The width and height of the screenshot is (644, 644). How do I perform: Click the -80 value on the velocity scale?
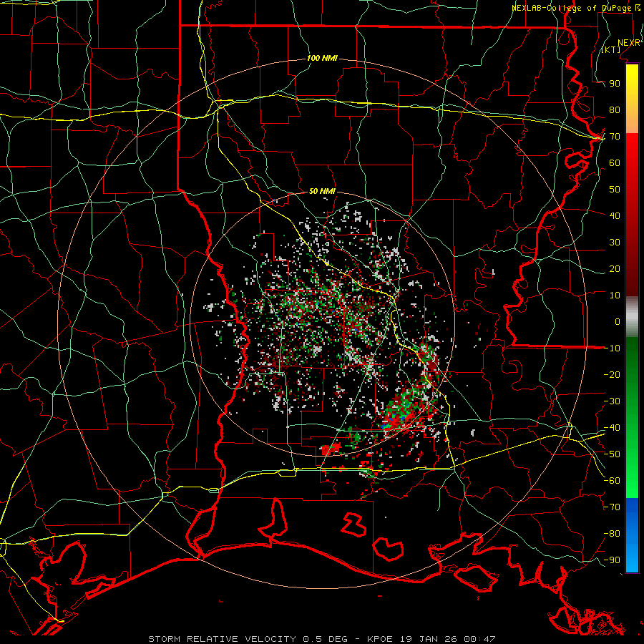612,534
